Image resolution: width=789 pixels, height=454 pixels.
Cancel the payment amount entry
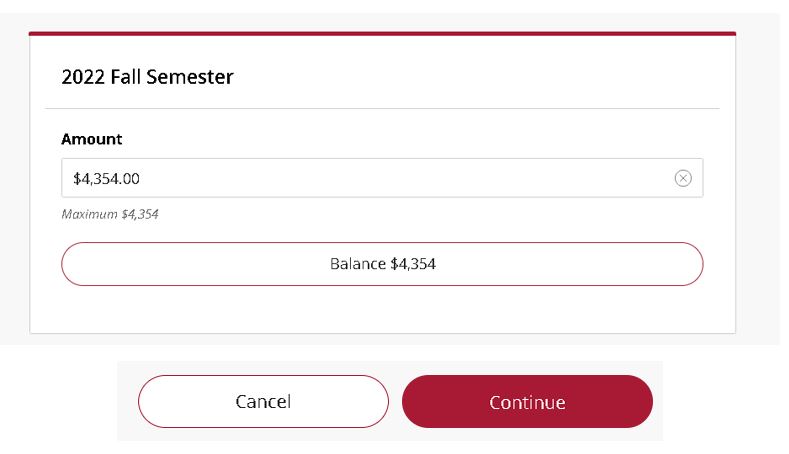pos(263,402)
